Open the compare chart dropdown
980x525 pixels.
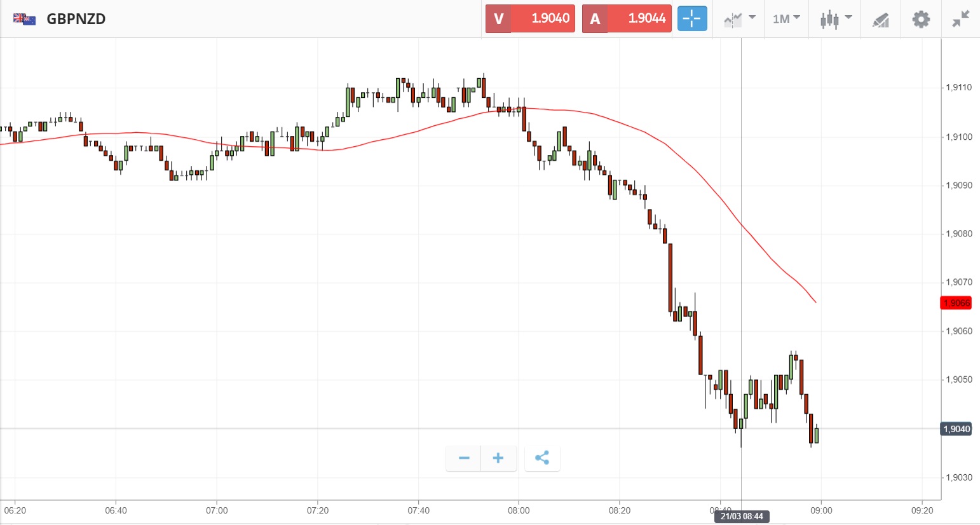tap(739, 19)
